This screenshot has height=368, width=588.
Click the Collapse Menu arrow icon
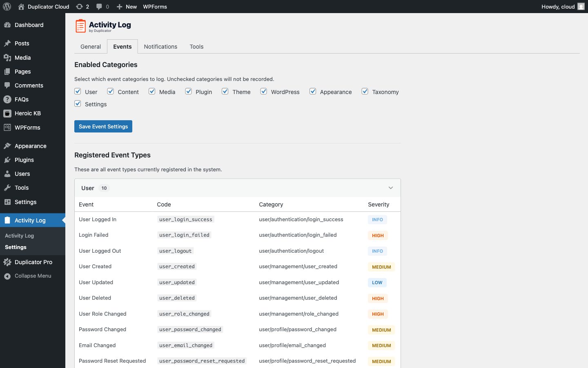(x=7, y=276)
